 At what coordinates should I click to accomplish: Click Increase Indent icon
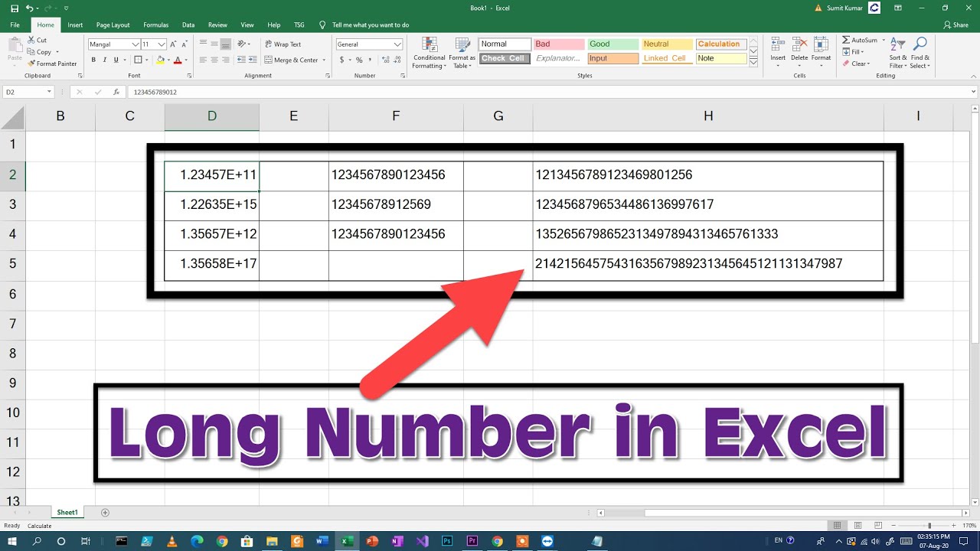pyautogui.click(x=253, y=60)
